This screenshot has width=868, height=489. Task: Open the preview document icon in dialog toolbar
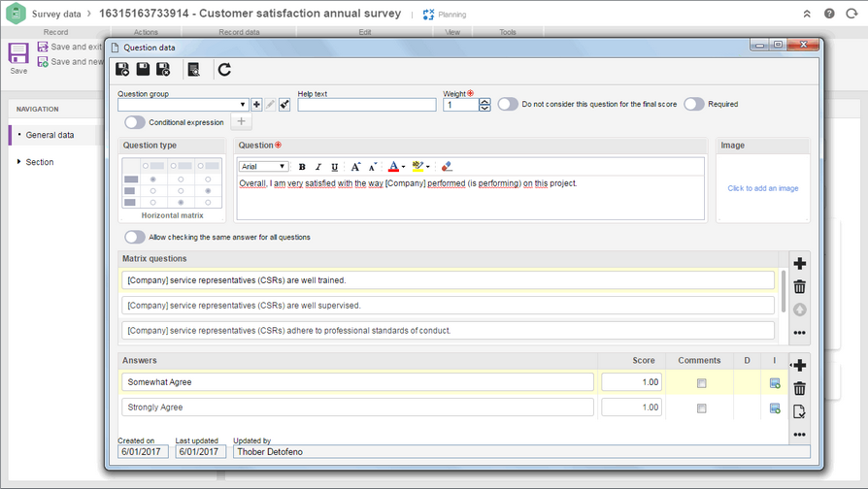point(194,69)
